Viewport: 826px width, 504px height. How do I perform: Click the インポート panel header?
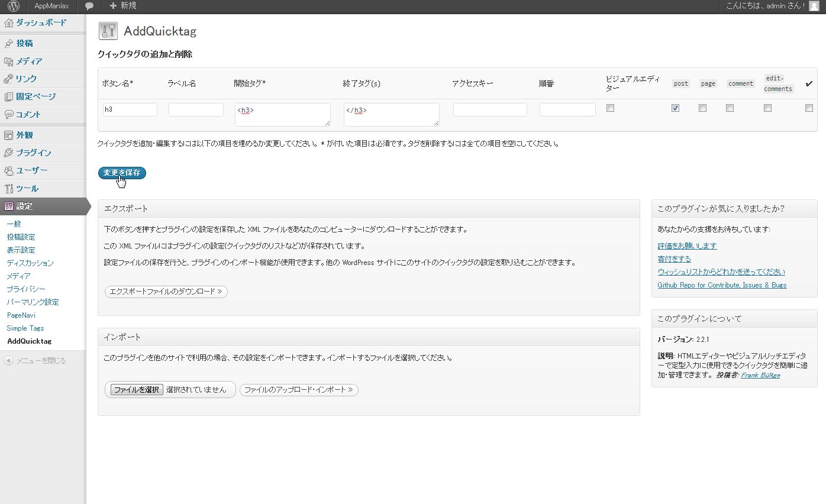click(x=369, y=337)
